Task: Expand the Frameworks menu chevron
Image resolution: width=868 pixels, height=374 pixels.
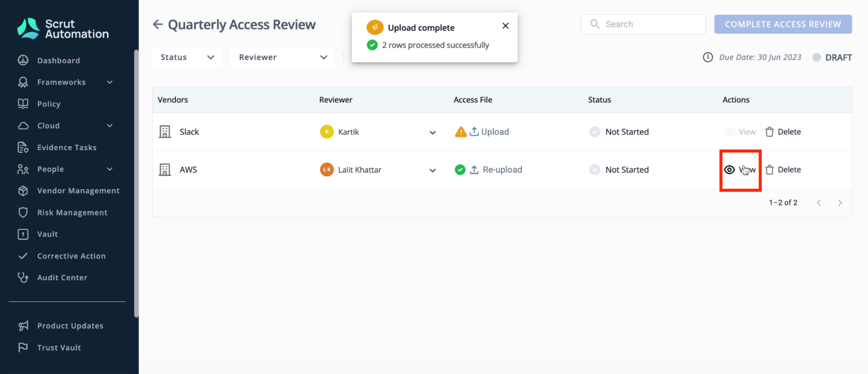Action: (109, 82)
